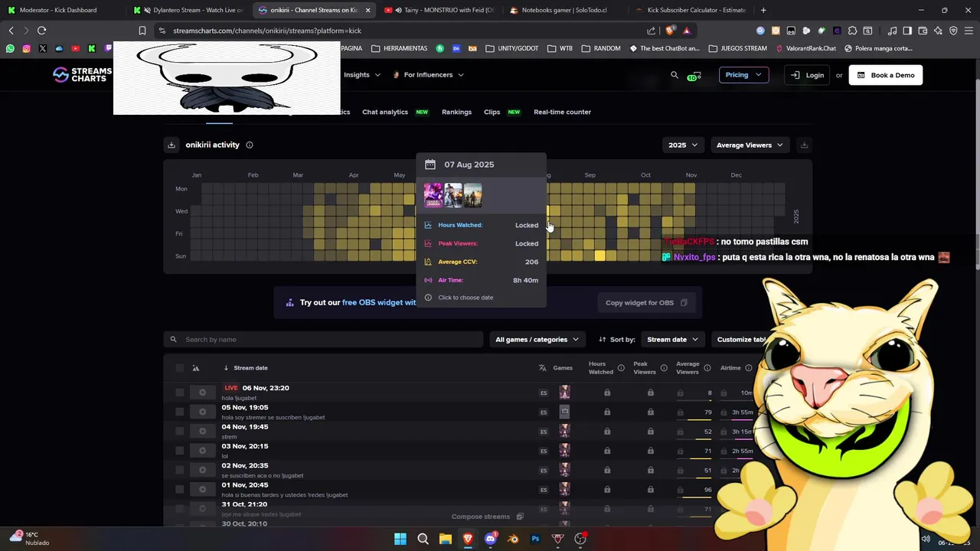Open the Pricing dropdown
The width and height of the screenshot is (980, 551).
pyautogui.click(x=743, y=75)
